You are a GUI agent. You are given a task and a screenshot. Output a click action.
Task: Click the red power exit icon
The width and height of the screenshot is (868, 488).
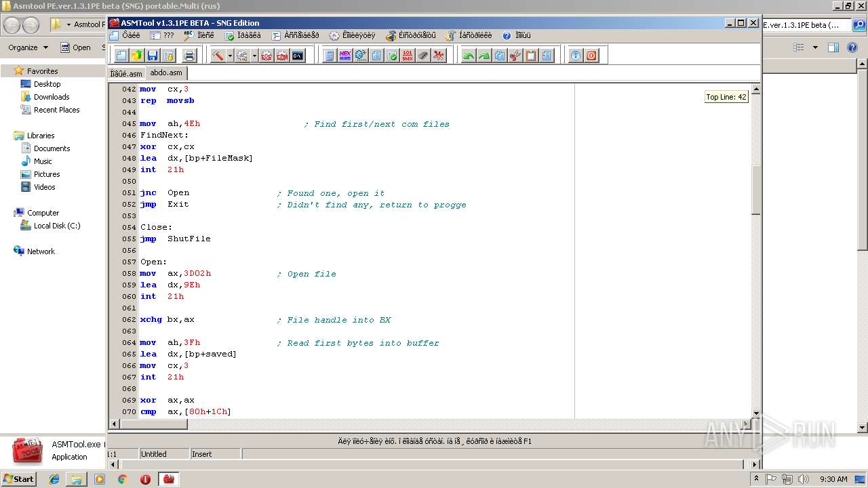pos(591,56)
